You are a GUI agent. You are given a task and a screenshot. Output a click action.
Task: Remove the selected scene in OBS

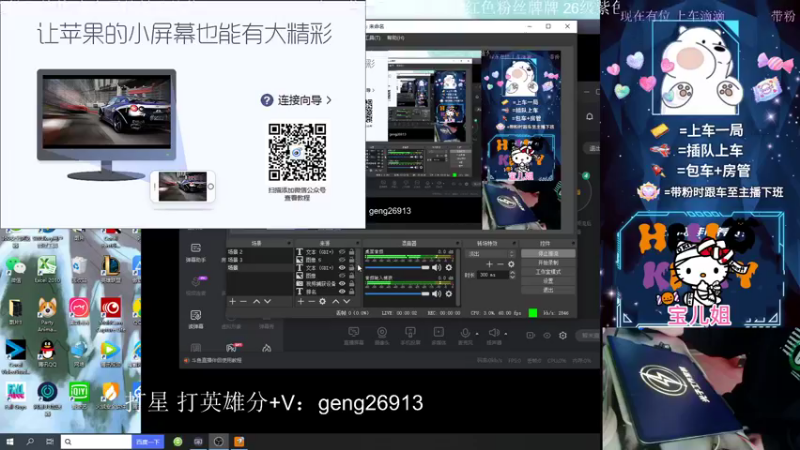tap(243, 302)
